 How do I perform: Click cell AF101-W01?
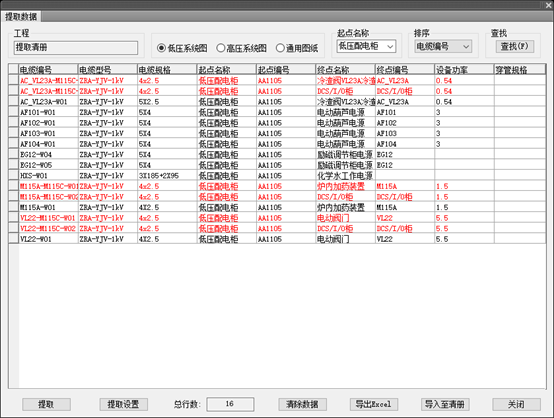pos(48,112)
